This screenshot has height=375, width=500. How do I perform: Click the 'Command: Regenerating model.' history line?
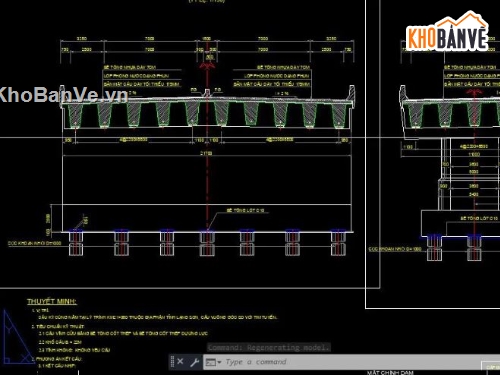click(x=269, y=348)
